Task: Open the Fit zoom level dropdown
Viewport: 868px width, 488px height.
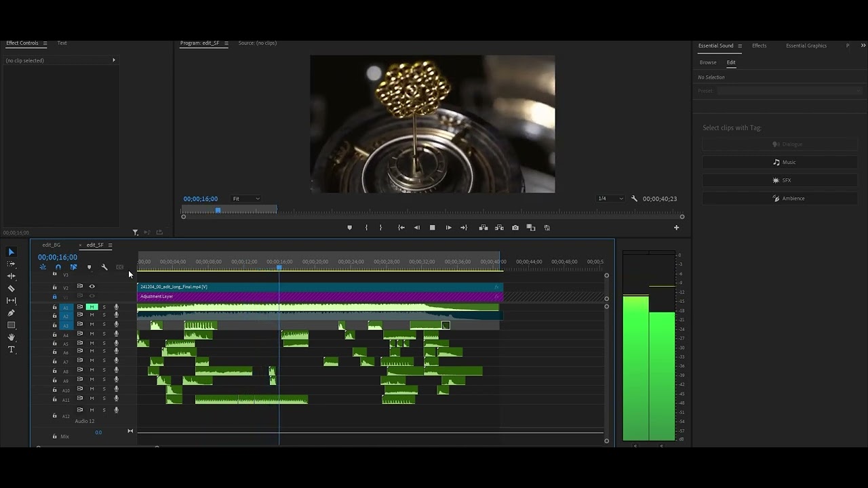Action: click(246, 199)
